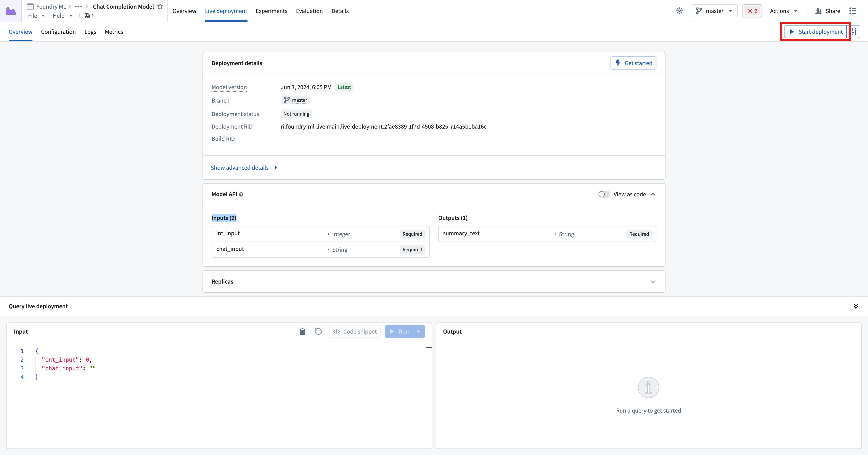The image size is (868, 455).
Task: Star the Chat Completion Model as favorite
Action: tap(160, 6)
